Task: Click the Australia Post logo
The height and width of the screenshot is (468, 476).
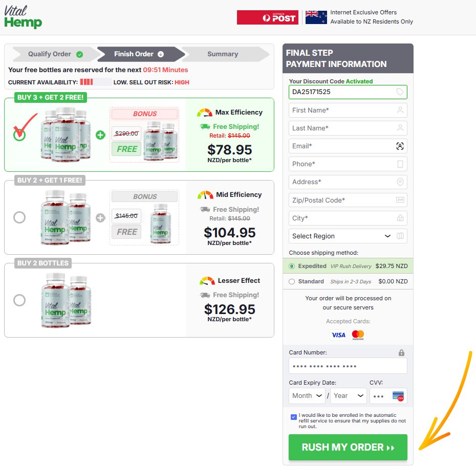Action: tap(268, 17)
